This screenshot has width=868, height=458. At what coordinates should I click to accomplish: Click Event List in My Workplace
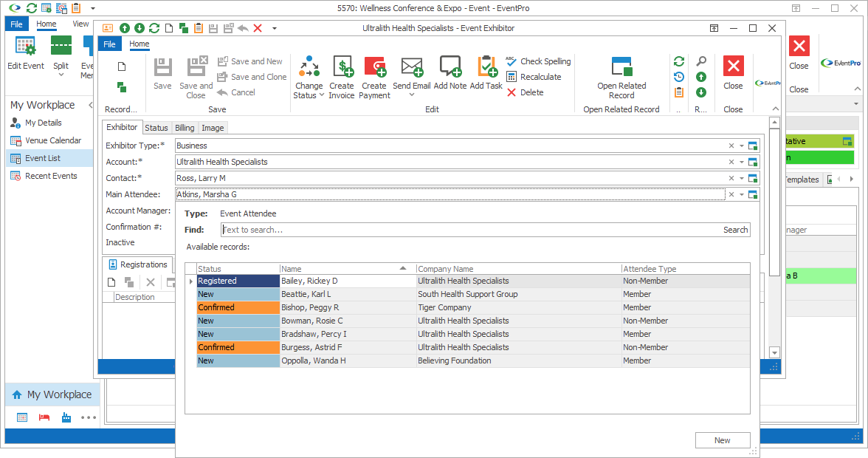click(x=50, y=158)
